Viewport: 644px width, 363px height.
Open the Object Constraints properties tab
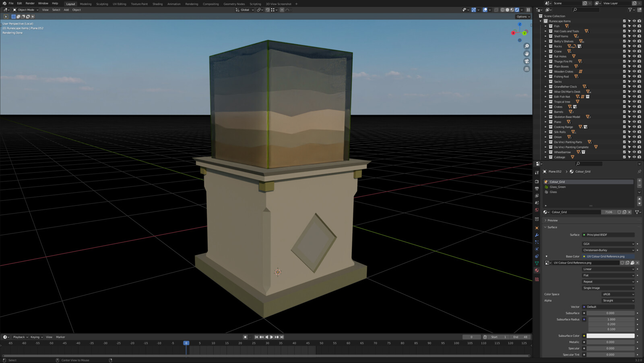coord(537,256)
